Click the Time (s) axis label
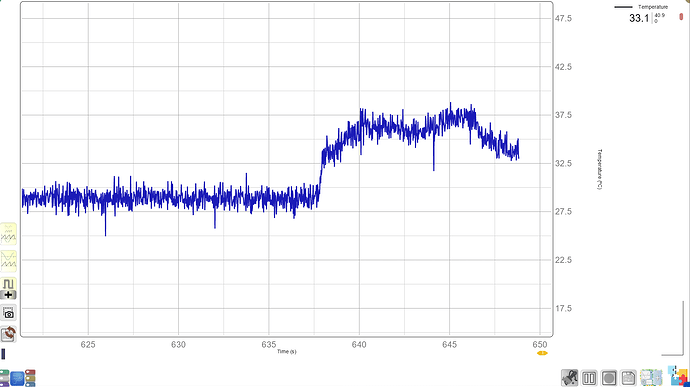Viewport: 690px width, 387px height. pos(286,351)
